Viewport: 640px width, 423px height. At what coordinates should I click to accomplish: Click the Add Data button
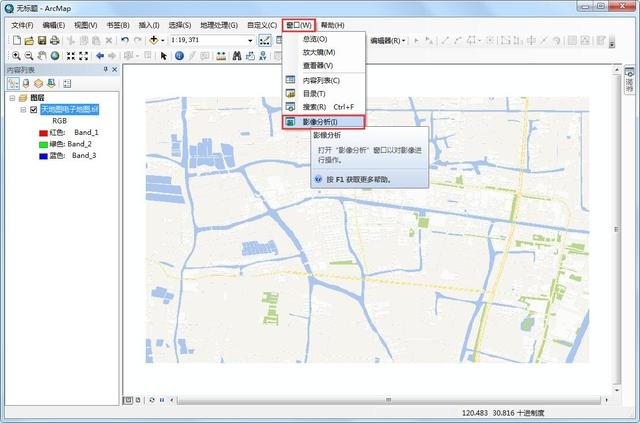(x=153, y=40)
